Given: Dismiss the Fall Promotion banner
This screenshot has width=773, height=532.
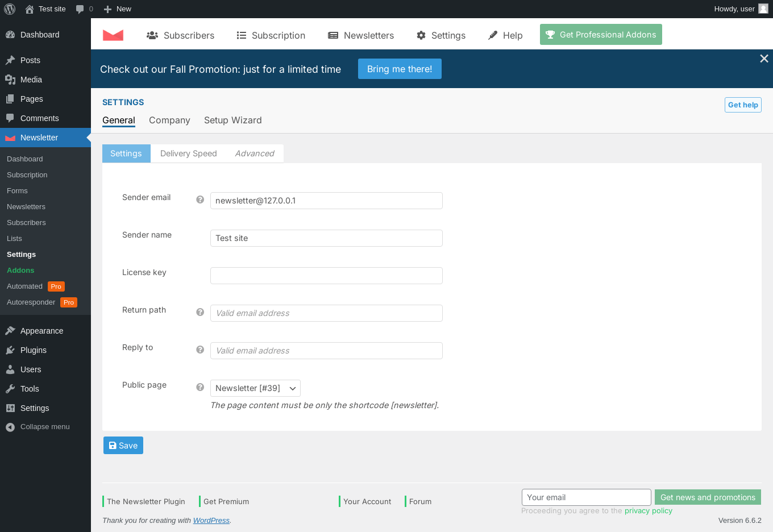Looking at the screenshot, I should (764, 59).
